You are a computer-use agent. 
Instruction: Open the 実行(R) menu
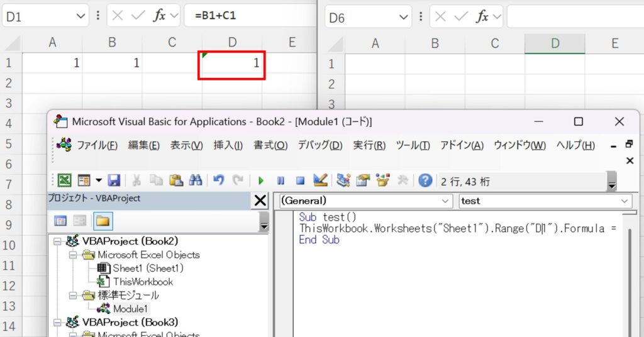point(369,145)
